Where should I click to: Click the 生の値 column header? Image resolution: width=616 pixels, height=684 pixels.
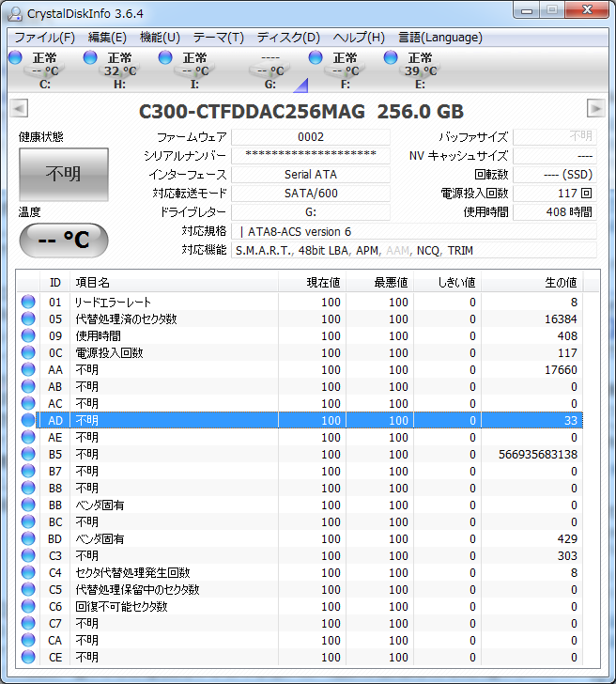pos(531,283)
